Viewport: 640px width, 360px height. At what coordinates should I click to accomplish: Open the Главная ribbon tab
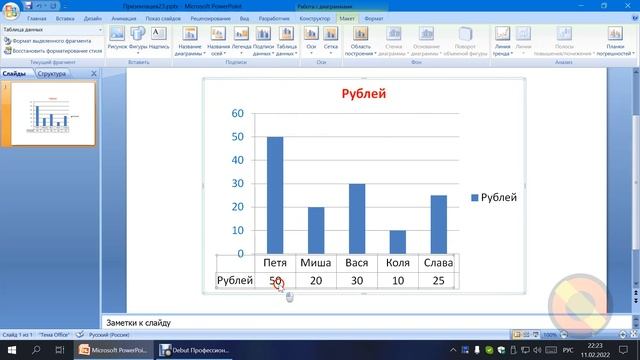(x=37, y=18)
